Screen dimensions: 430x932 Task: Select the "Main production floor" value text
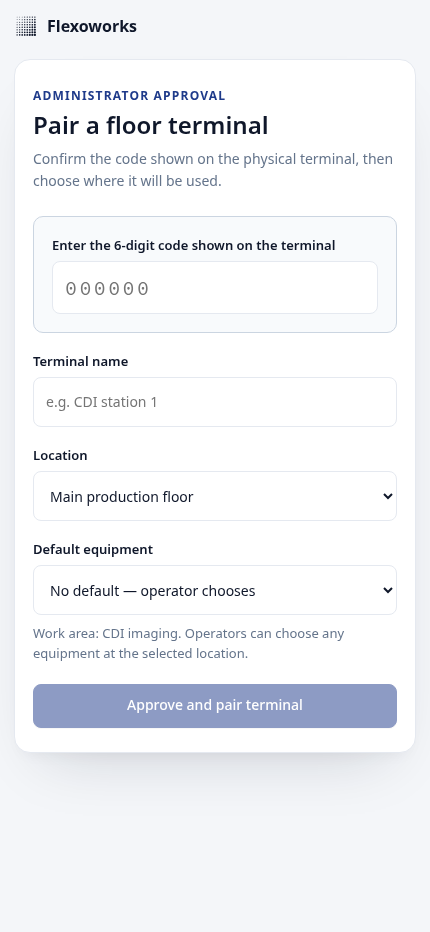(x=121, y=496)
